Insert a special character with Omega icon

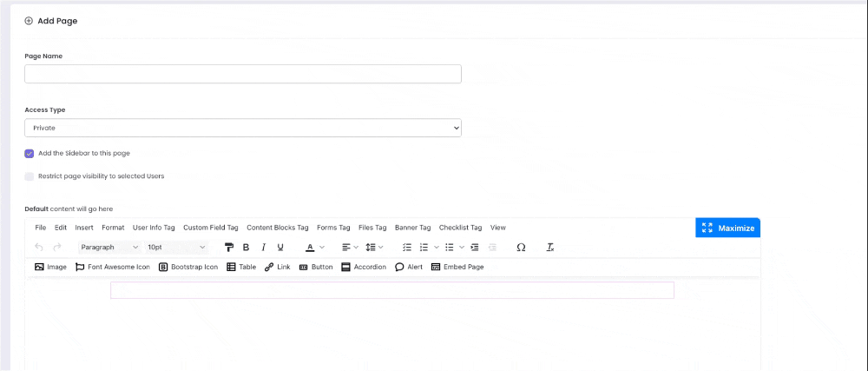[x=521, y=248]
